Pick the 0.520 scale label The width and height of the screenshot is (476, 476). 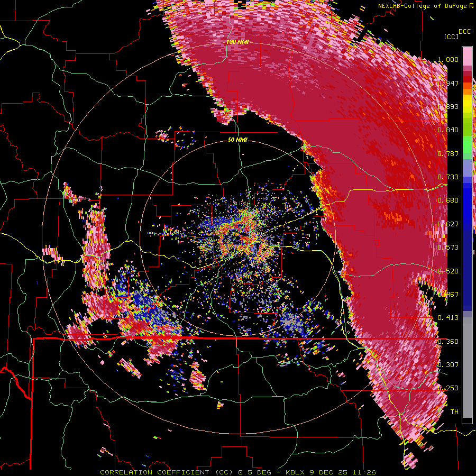(448, 271)
